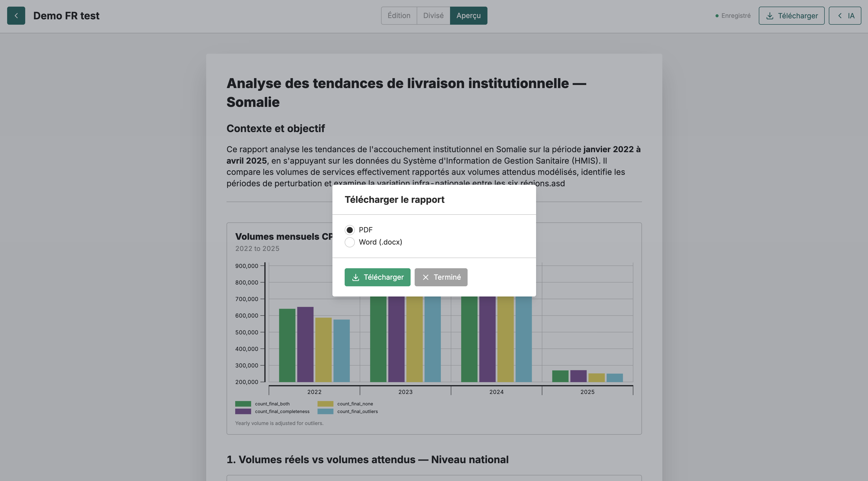Click the green 2022 bar in chart

[x=287, y=345]
